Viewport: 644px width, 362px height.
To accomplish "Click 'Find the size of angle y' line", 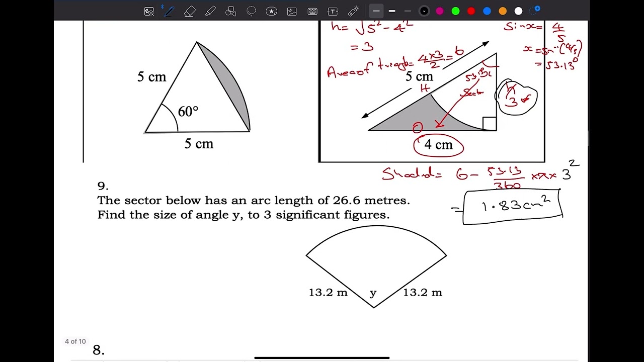I will 244,215.
